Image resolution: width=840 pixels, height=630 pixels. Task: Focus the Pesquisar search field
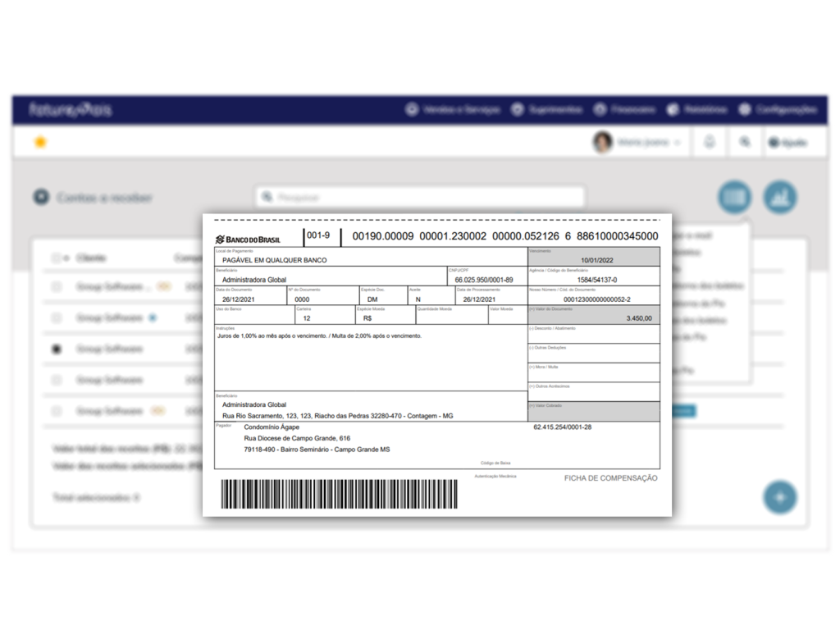[421, 197]
